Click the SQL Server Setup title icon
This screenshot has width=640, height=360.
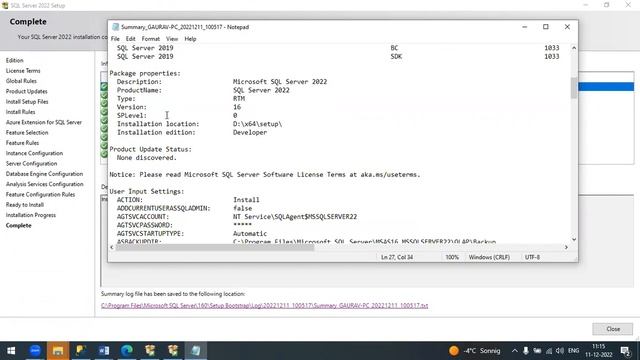(x=5, y=5)
